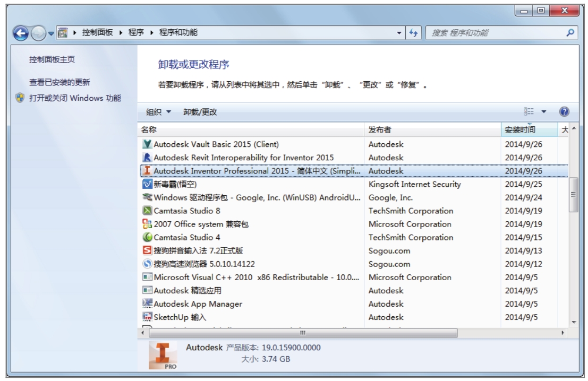Click the Inventor Professional 2015 row icon

coord(147,171)
